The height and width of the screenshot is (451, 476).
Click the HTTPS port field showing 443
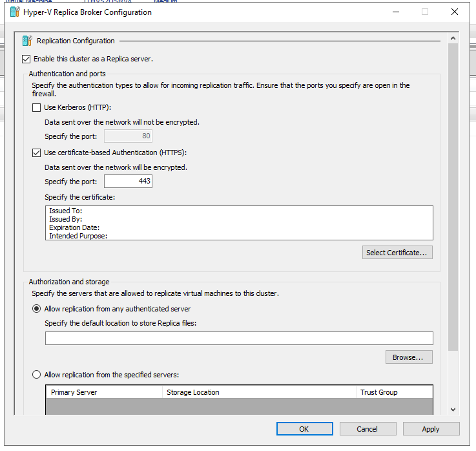point(128,182)
